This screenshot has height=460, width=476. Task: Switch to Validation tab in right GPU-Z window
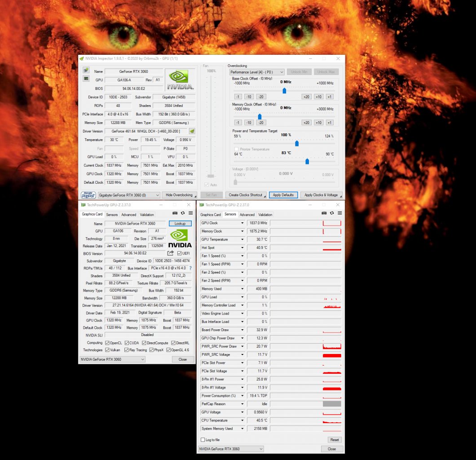[265, 215]
